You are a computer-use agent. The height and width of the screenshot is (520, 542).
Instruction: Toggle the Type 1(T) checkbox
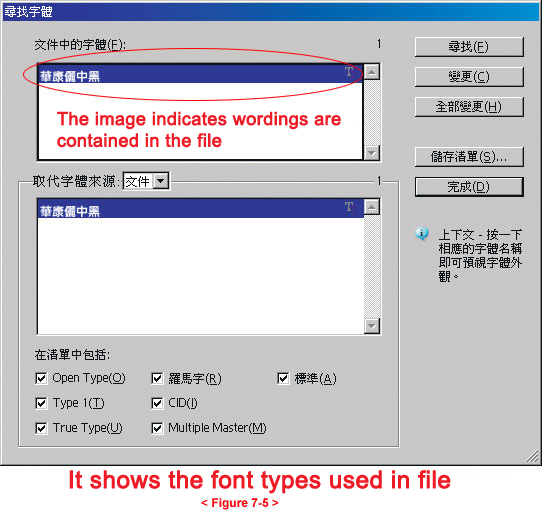pyautogui.click(x=41, y=403)
